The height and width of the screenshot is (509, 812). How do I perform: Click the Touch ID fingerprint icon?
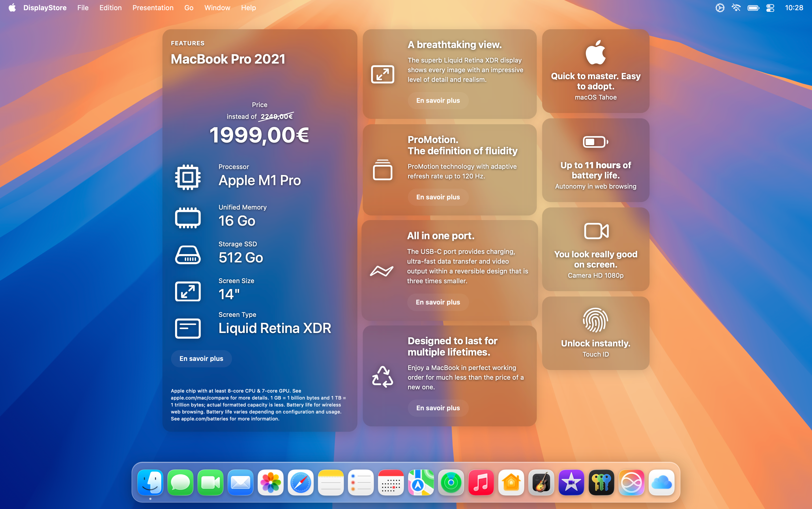click(x=596, y=320)
